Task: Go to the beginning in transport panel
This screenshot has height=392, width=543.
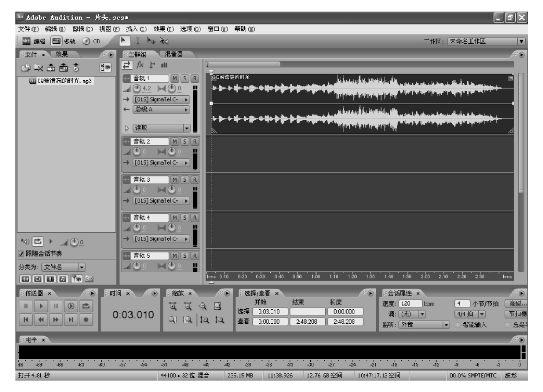Action: pyautogui.click(x=26, y=319)
